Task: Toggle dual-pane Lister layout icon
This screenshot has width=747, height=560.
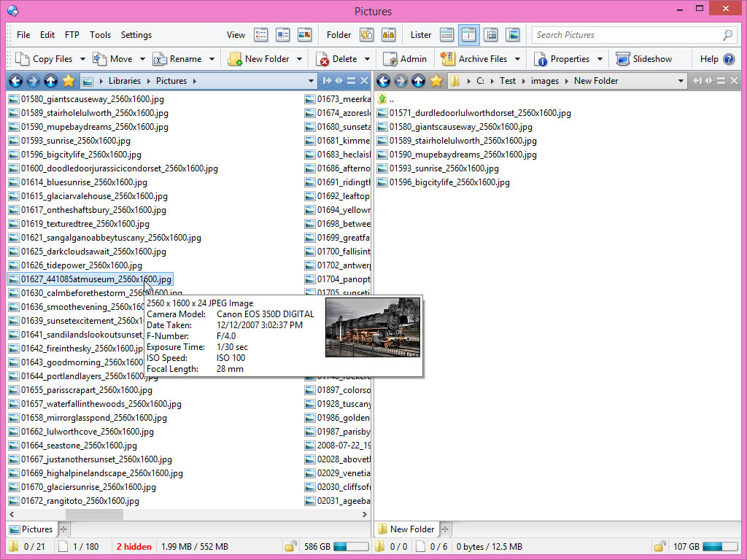Action: [469, 35]
